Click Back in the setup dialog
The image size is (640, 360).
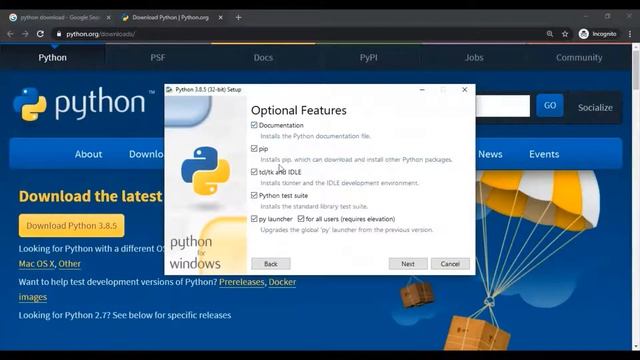tap(271, 264)
